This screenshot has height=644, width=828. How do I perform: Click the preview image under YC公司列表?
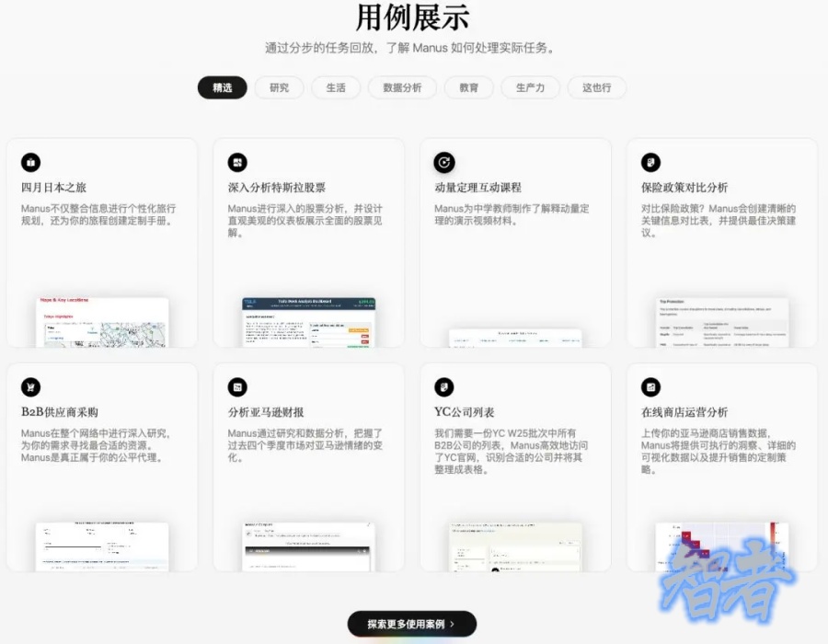pos(515,547)
